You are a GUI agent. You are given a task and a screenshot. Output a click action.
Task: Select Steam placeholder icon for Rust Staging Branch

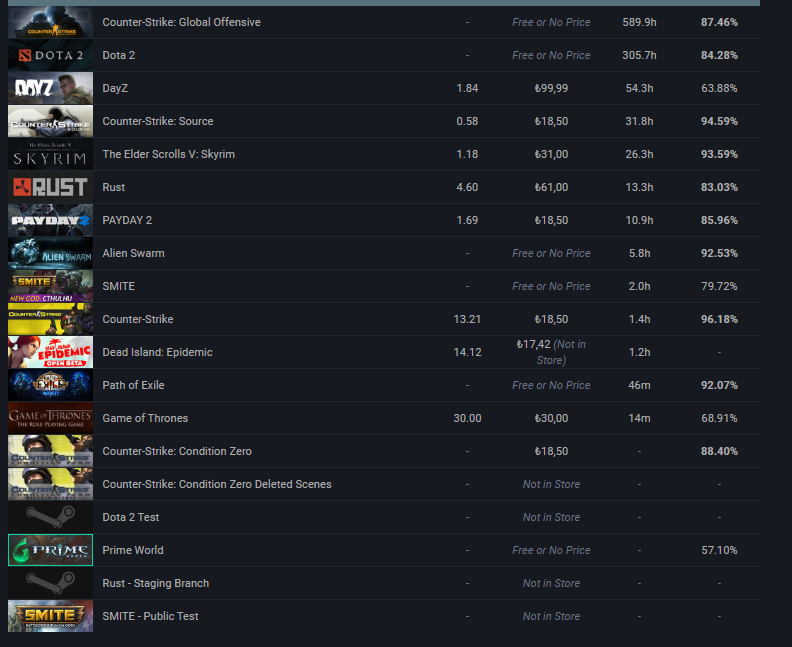pos(51,583)
